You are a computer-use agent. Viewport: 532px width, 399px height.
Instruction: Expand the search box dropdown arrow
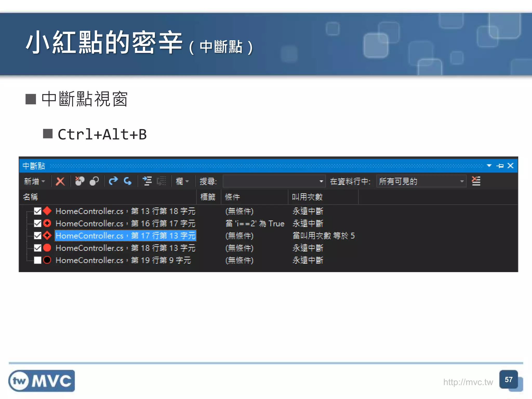[321, 181]
